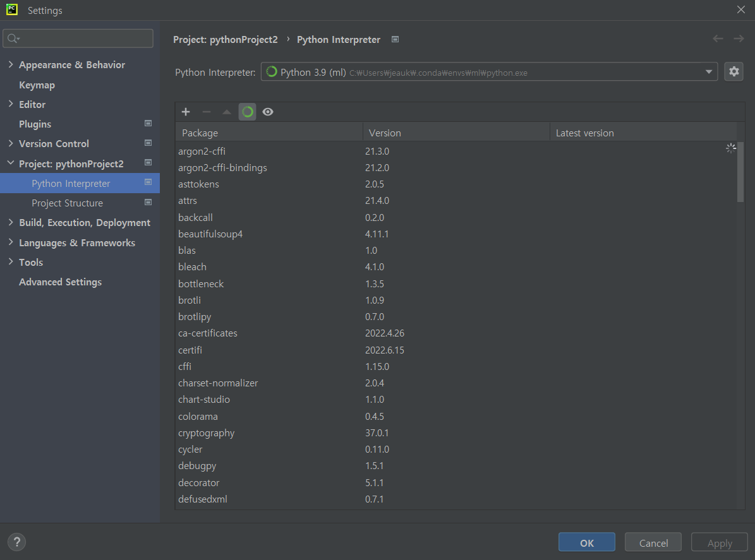Select the argon2-cffi package row
This screenshot has width=755, height=560.
(x=456, y=151)
